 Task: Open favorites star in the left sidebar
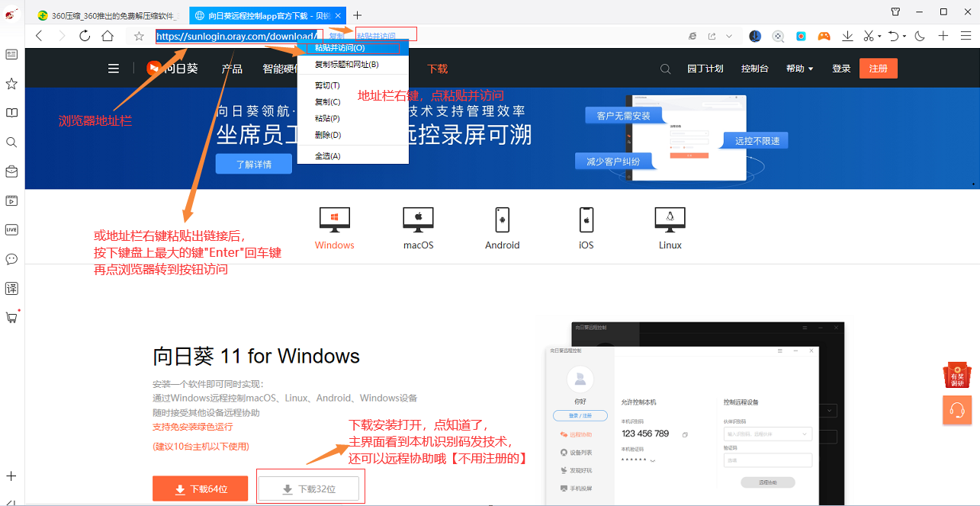click(11, 83)
